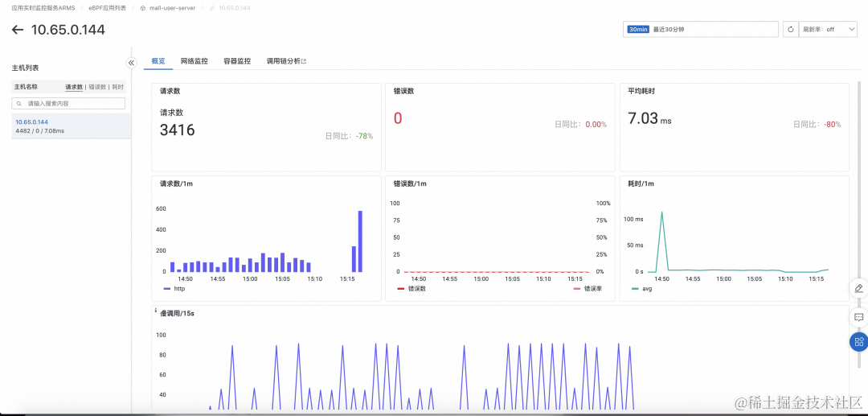868x416 pixels.
Task: Open the 最近30分钟 time range selector
Action: tap(701, 29)
